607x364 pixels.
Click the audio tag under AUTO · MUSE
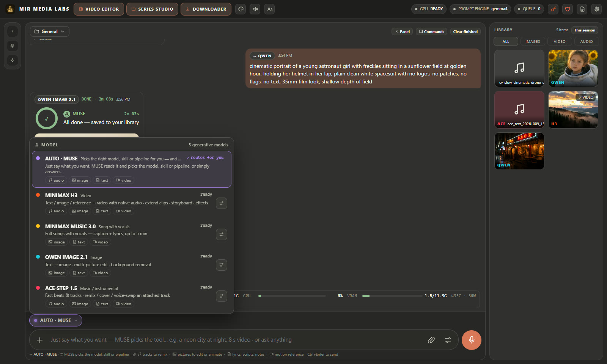click(56, 180)
